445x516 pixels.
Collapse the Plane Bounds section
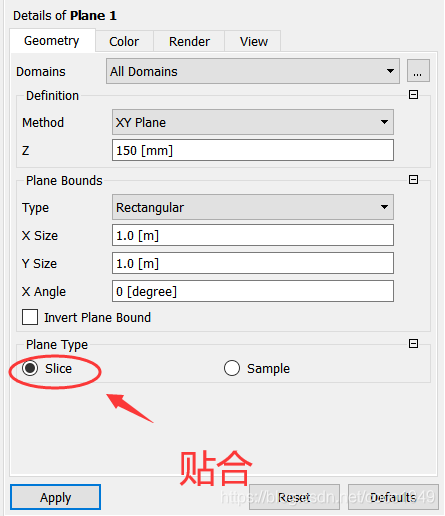tap(413, 180)
